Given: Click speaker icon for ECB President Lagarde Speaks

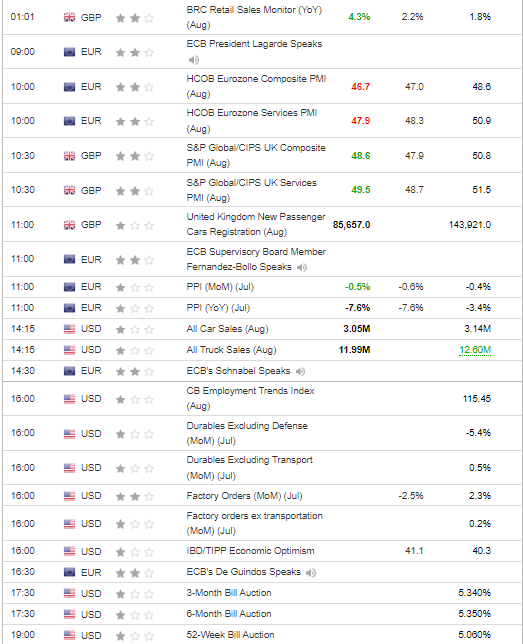Looking at the screenshot, I should click(194, 60).
